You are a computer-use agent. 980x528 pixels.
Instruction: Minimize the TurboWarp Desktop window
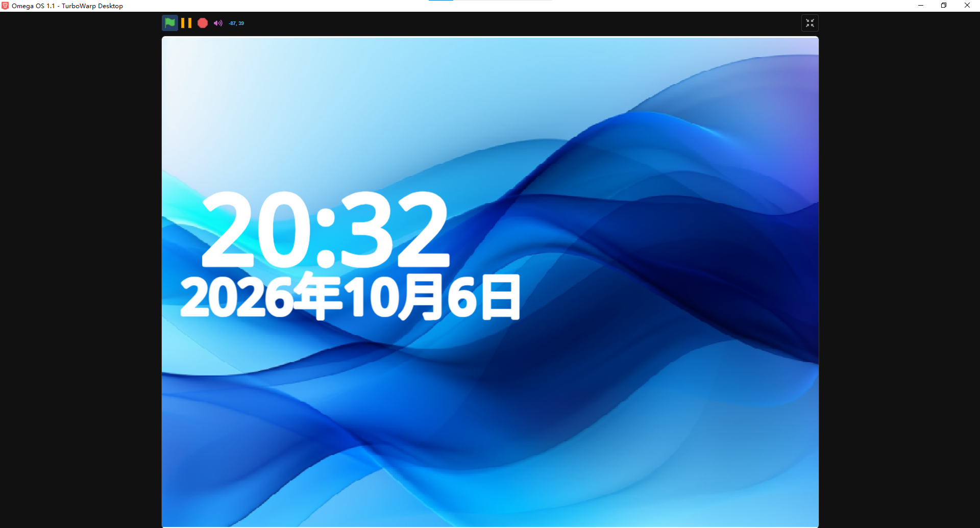pos(921,6)
